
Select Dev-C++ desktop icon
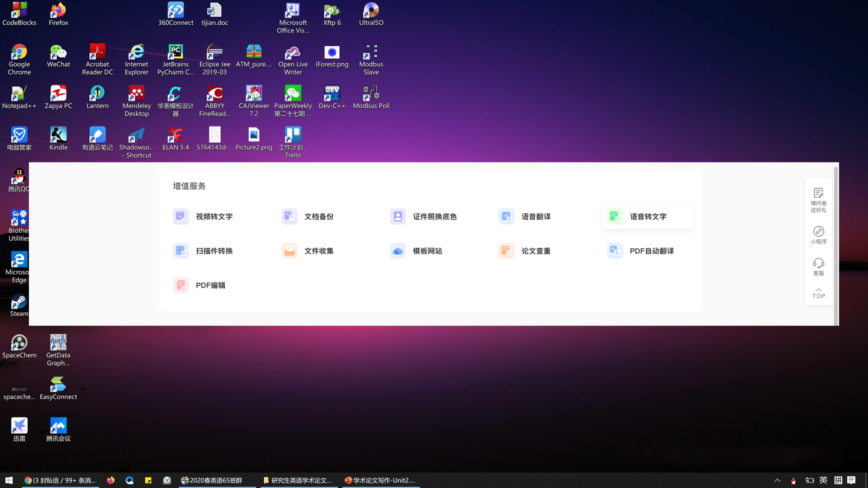(x=332, y=98)
